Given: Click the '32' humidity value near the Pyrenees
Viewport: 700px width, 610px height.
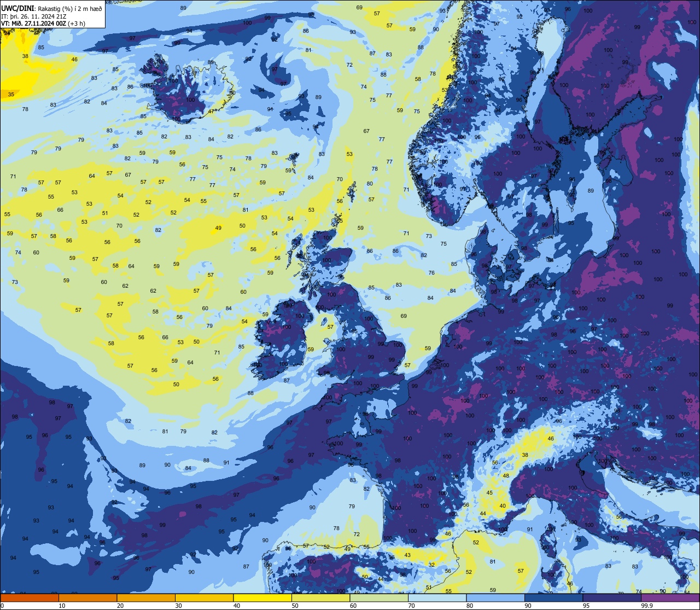Looking at the screenshot, I should [431, 565].
